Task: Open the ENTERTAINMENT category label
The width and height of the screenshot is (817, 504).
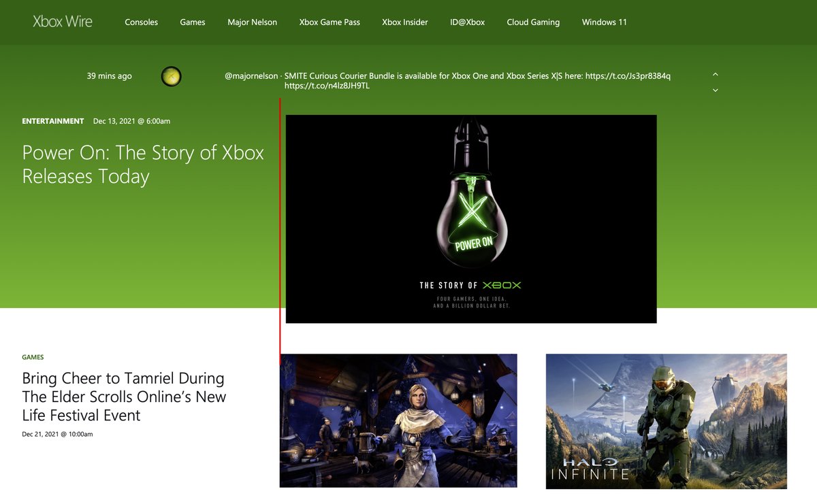Action: coord(53,121)
